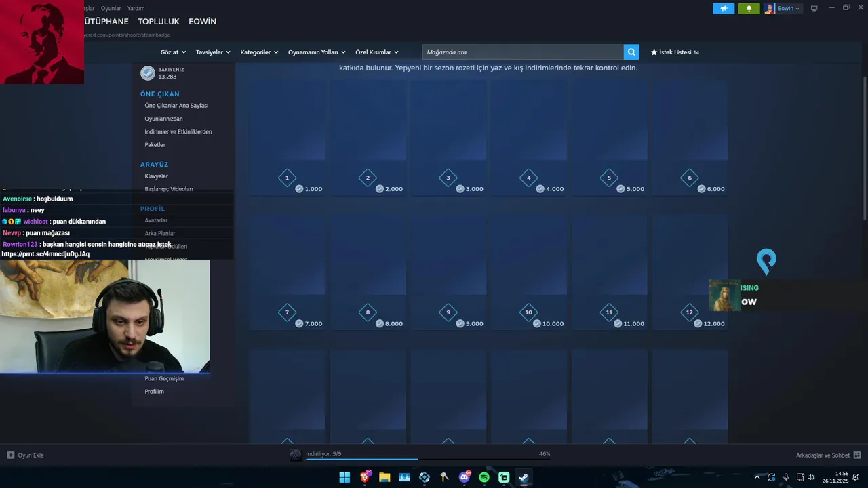Open the green notifications bell
Viewport: 868px width, 488px height.
[x=749, y=9]
